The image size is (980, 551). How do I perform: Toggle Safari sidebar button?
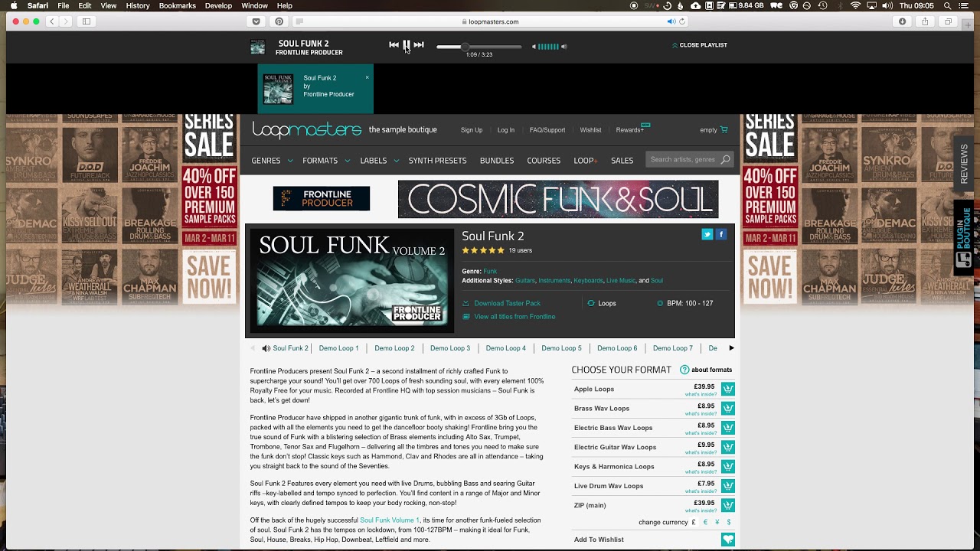coord(87,21)
